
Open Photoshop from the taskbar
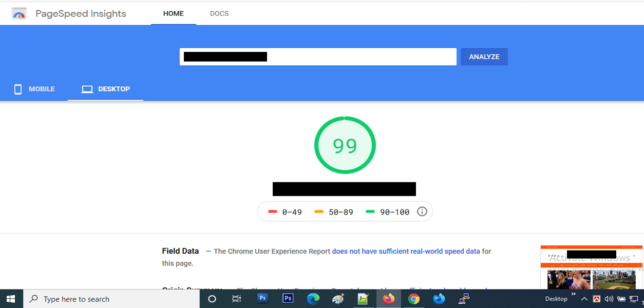click(x=262, y=299)
